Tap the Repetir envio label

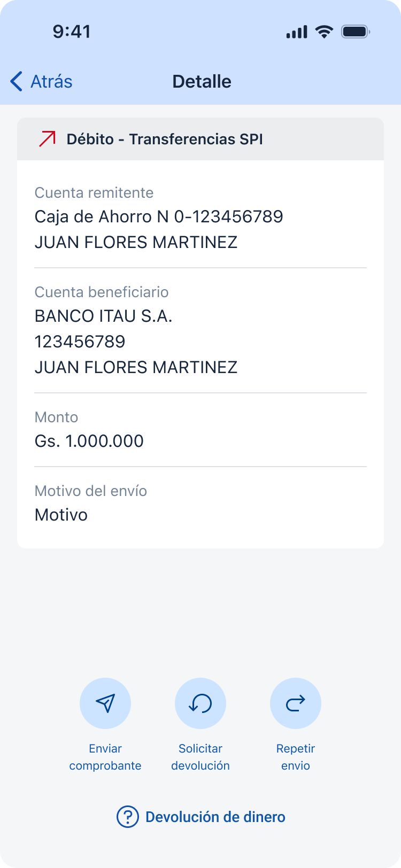pos(295,757)
